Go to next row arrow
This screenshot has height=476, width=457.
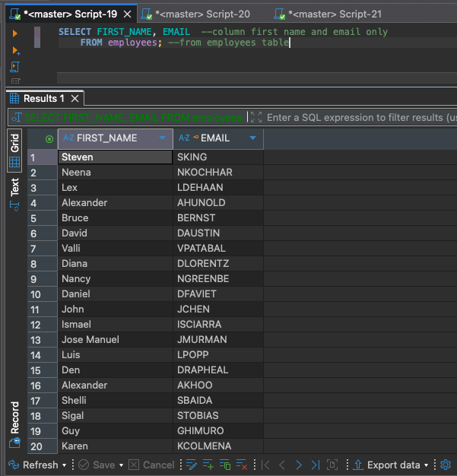[x=299, y=465]
